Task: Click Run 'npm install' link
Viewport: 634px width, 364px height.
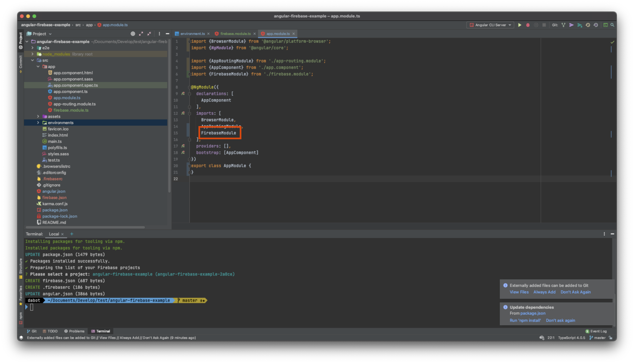Action: click(x=525, y=320)
